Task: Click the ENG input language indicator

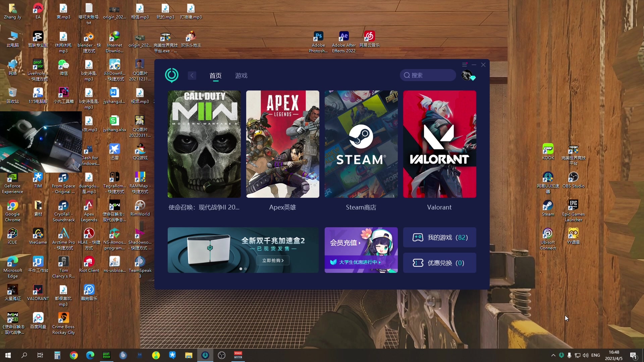Action: pyautogui.click(x=596, y=355)
